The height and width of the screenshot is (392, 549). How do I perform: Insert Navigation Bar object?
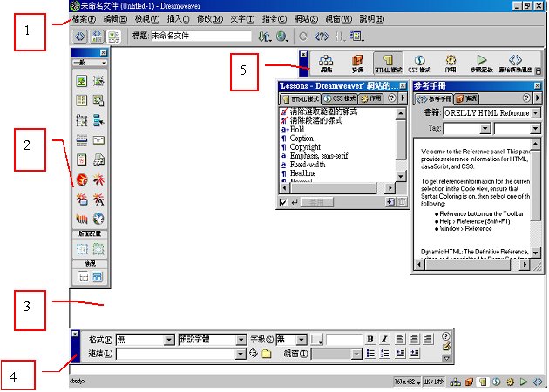(98, 121)
